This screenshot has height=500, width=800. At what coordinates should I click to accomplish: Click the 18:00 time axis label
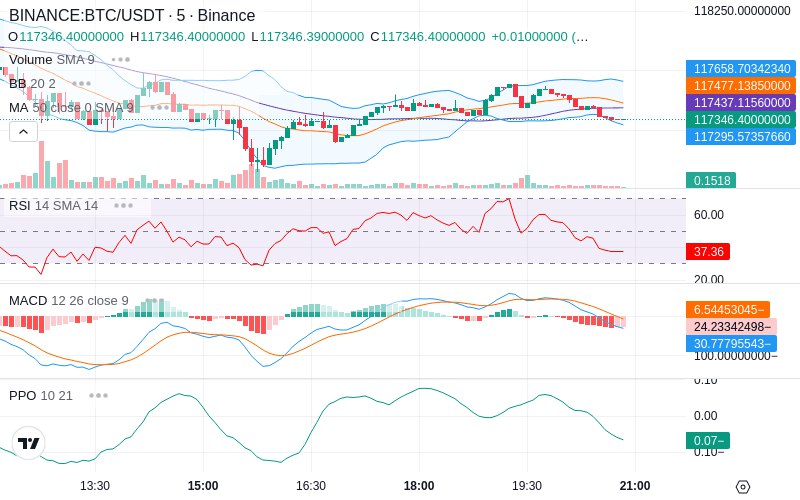[x=419, y=486]
